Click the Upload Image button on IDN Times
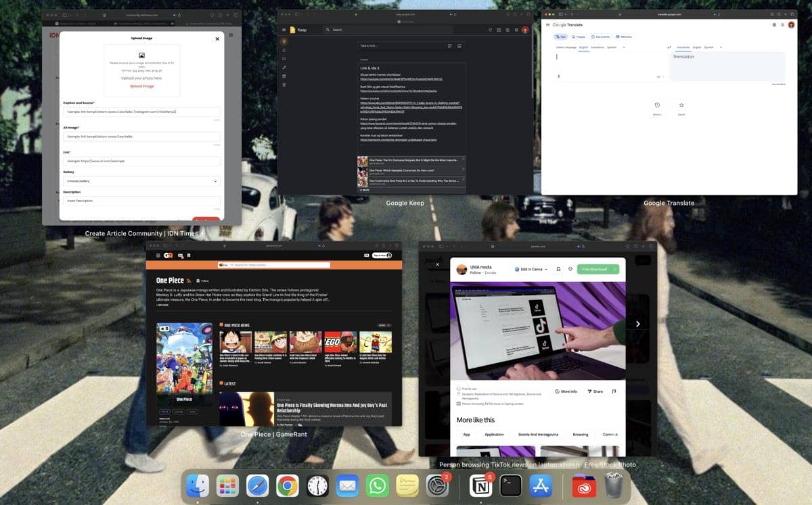Screen dimensions: 812x505 140,86
